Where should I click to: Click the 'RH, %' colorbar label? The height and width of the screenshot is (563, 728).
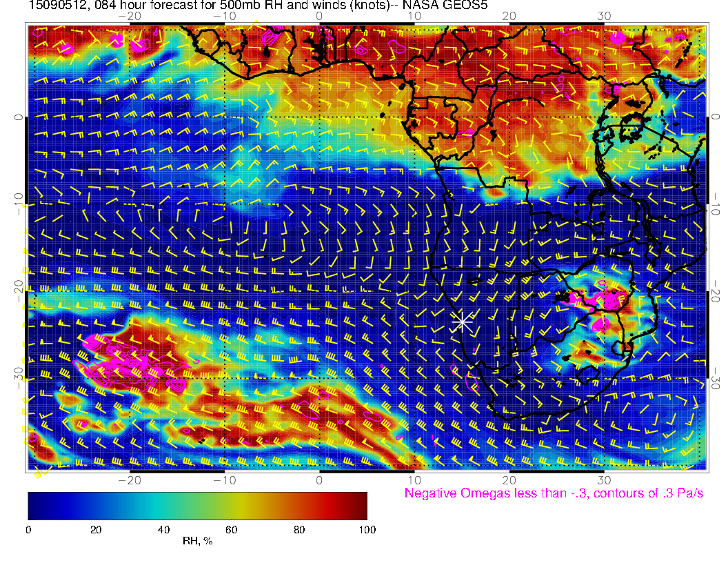click(x=197, y=541)
